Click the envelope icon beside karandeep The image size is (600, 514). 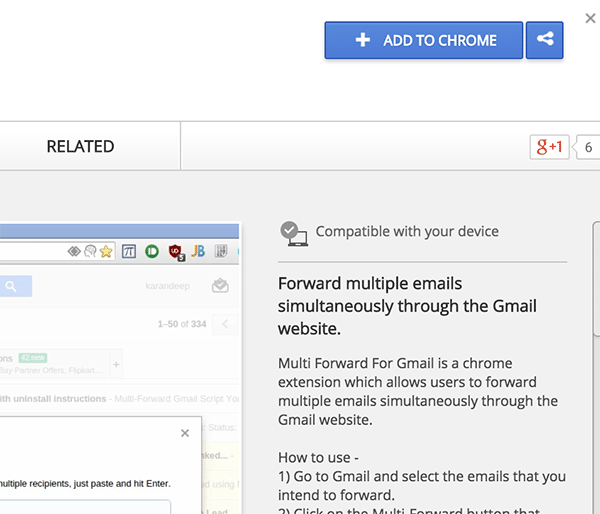[220, 287]
